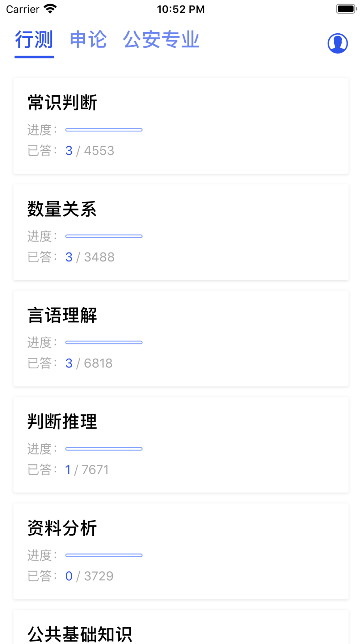This screenshot has width=362, height=644.
Task: Tap the 3 / 4553 answered count
Action: click(x=90, y=151)
